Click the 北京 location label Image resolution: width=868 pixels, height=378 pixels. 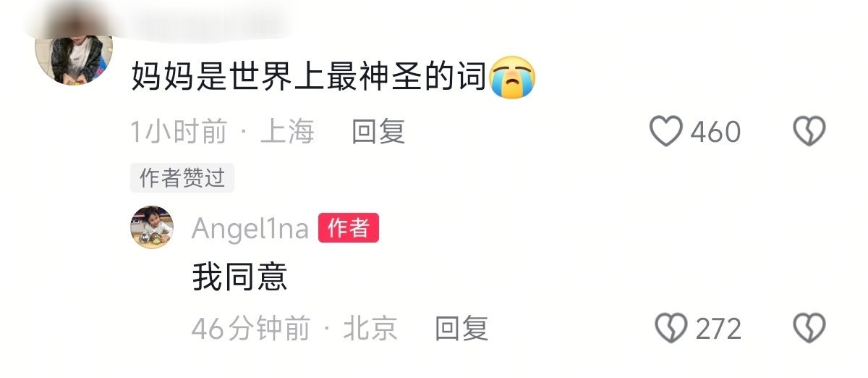click(370, 328)
